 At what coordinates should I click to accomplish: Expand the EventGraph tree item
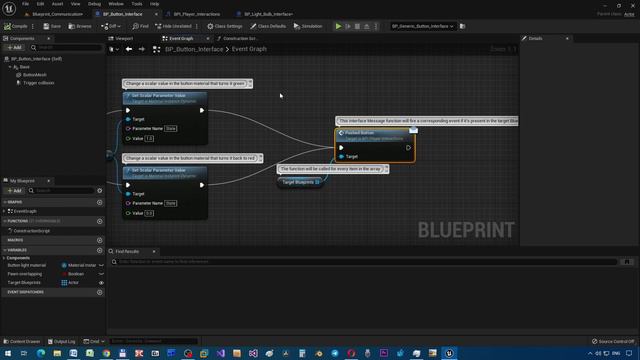pyautogui.click(x=4, y=211)
